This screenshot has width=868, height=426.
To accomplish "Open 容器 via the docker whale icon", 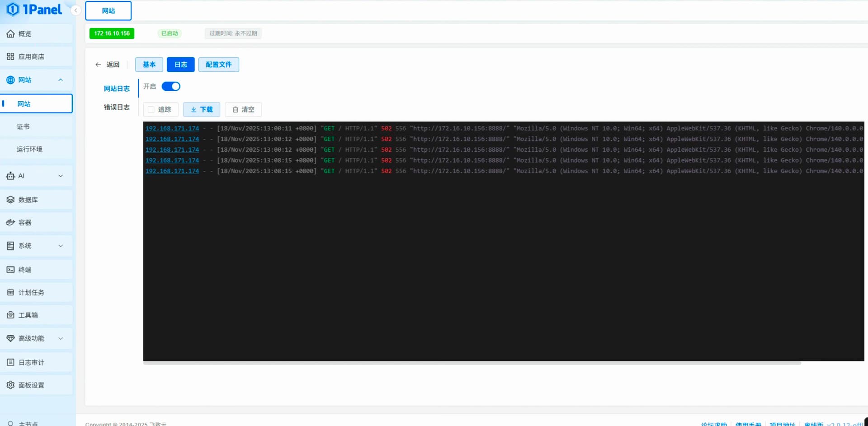I will 10,222.
